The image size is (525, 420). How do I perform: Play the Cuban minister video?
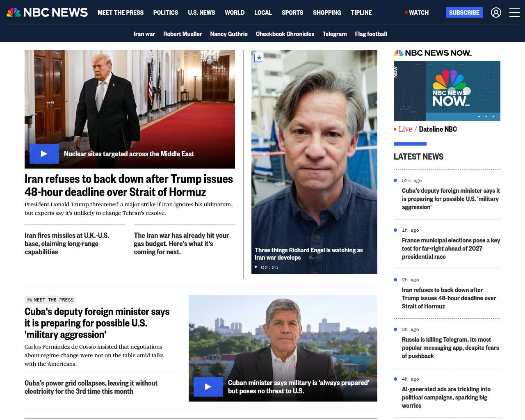pyautogui.click(x=208, y=387)
